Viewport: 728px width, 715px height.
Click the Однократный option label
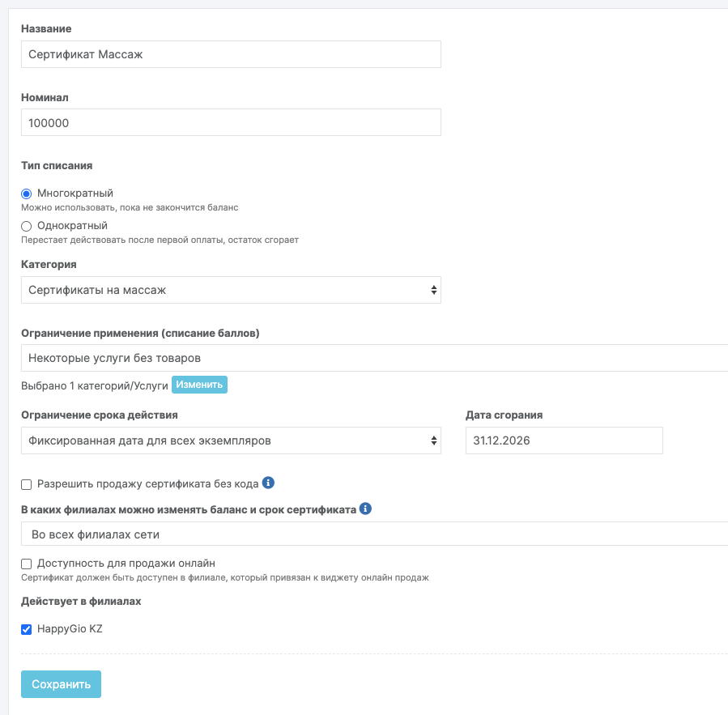(72, 226)
